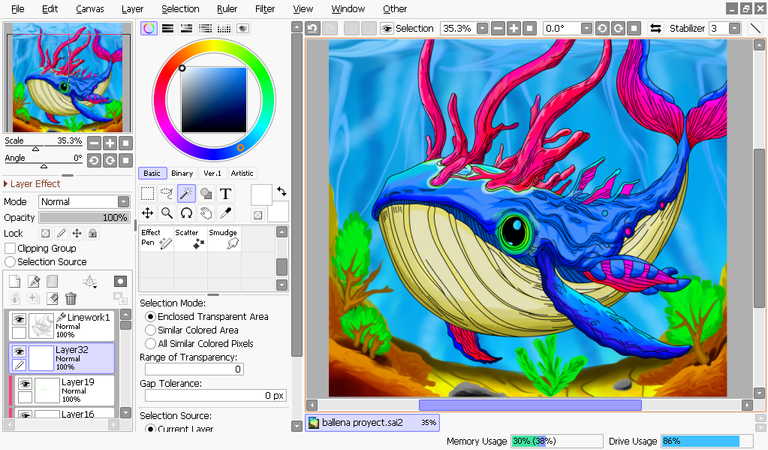Select the Rotate view tool

186,213
